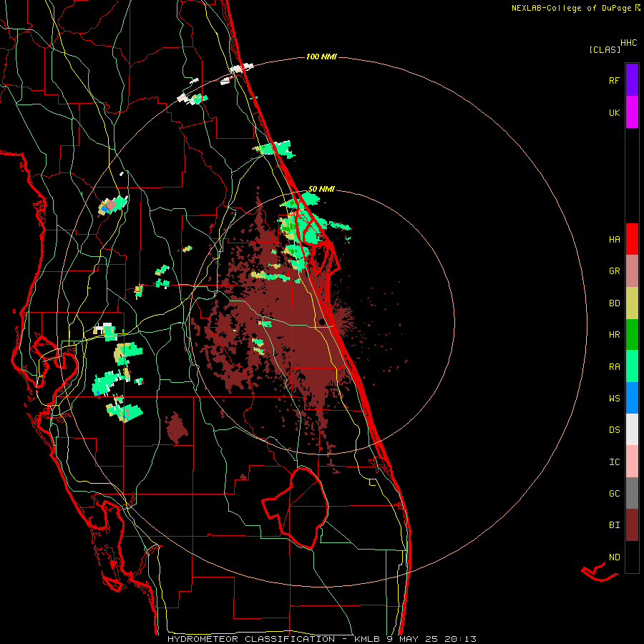Click the 'KMLB' radar site identifier
Image resolution: width=644 pixels, height=644 pixels.
367,639
